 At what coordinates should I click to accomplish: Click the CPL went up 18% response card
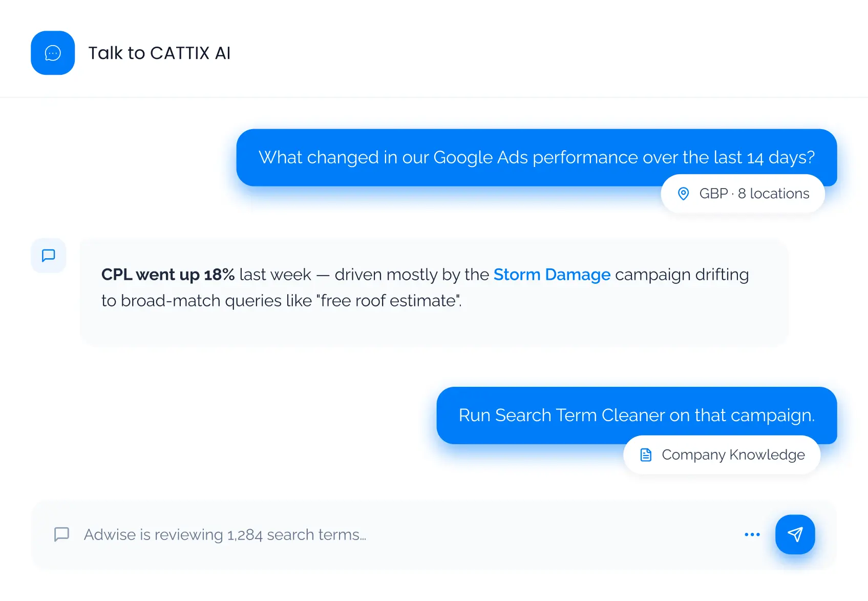coord(434,292)
